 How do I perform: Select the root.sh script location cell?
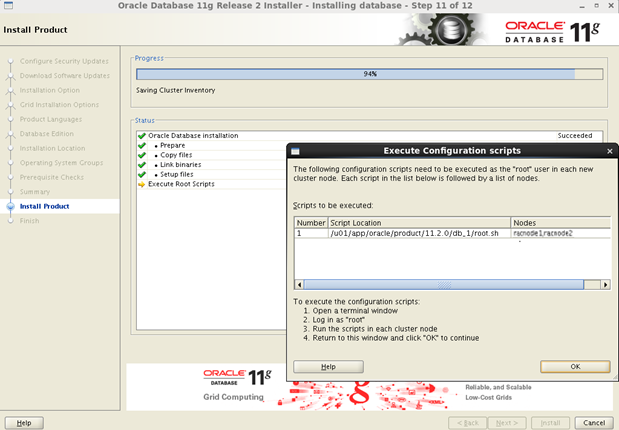point(419,233)
